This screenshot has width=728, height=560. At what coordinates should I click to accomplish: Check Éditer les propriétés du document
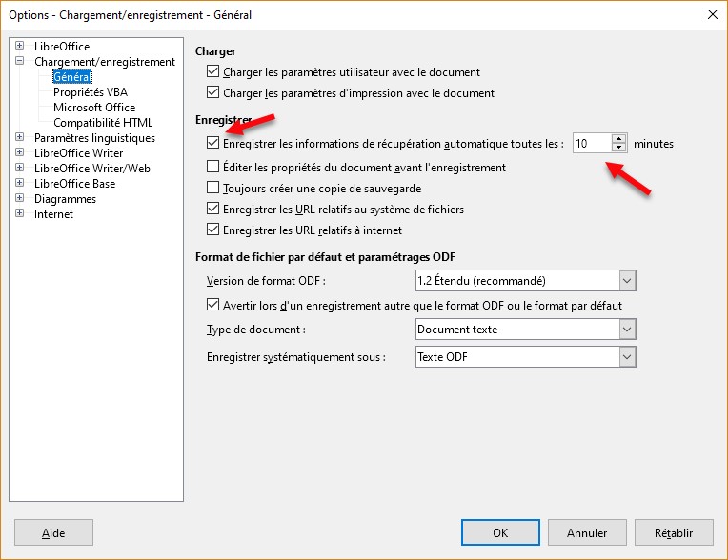point(212,168)
